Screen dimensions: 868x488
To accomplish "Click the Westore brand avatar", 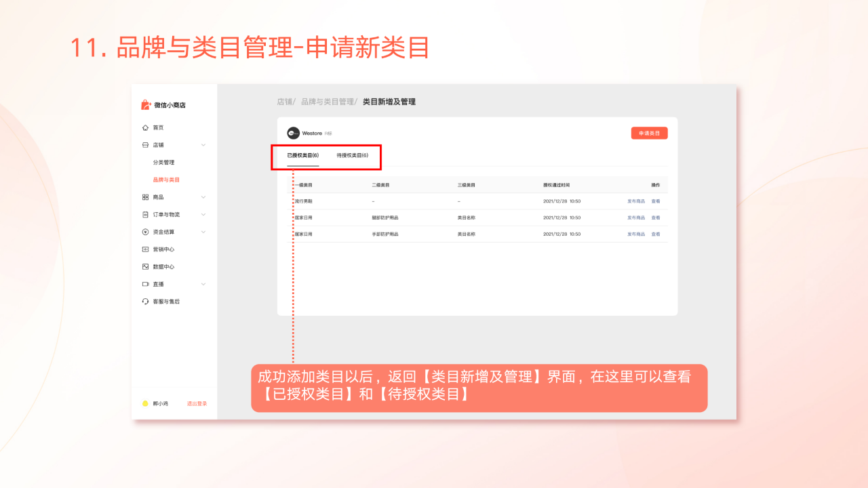I will pyautogui.click(x=293, y=133).
